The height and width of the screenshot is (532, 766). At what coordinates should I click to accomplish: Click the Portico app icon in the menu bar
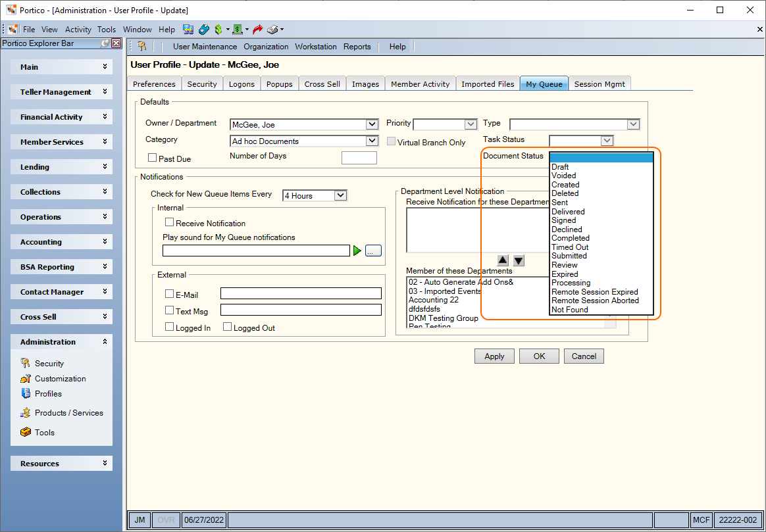point(14,30)
